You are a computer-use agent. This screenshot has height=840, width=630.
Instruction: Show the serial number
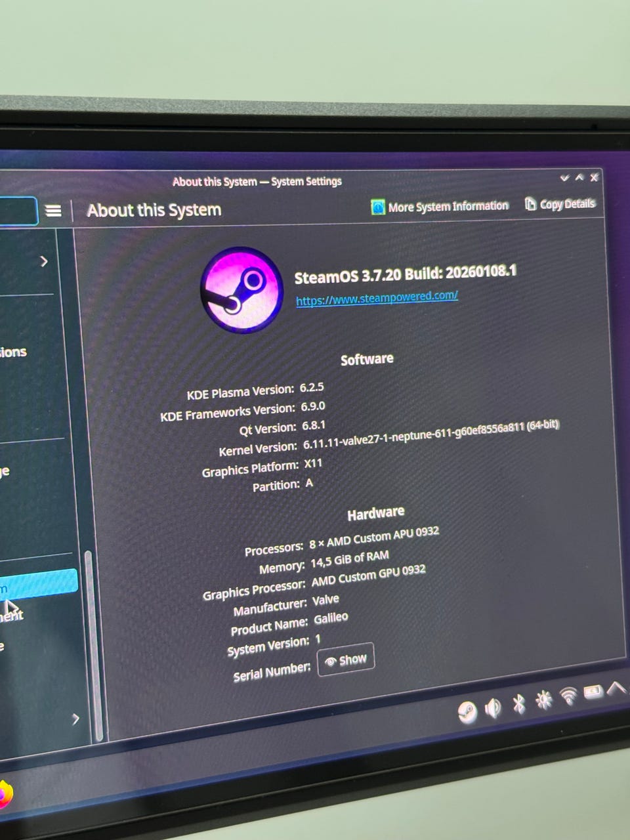coord(346,660)
